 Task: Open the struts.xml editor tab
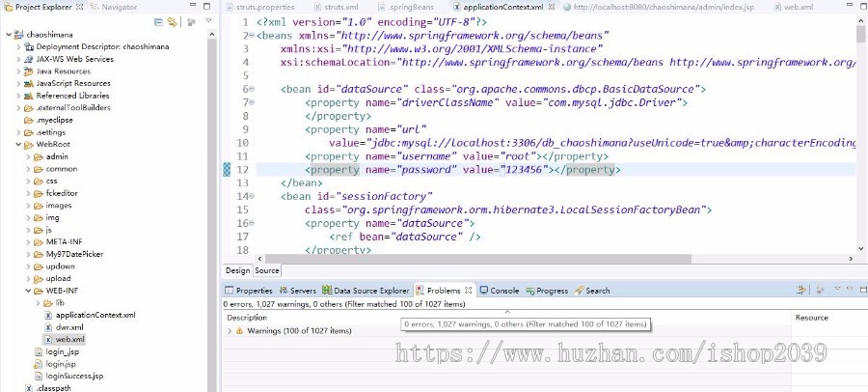[336, 7]
